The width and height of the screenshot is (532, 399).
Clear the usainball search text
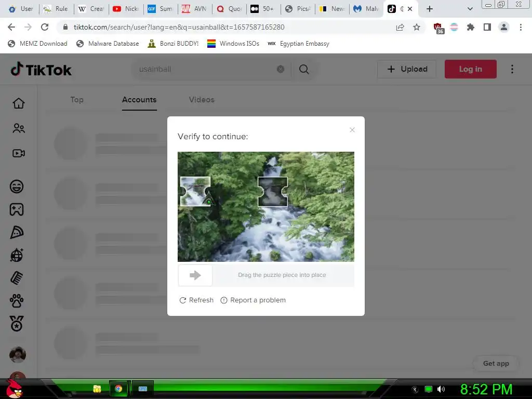coord(281,69)
